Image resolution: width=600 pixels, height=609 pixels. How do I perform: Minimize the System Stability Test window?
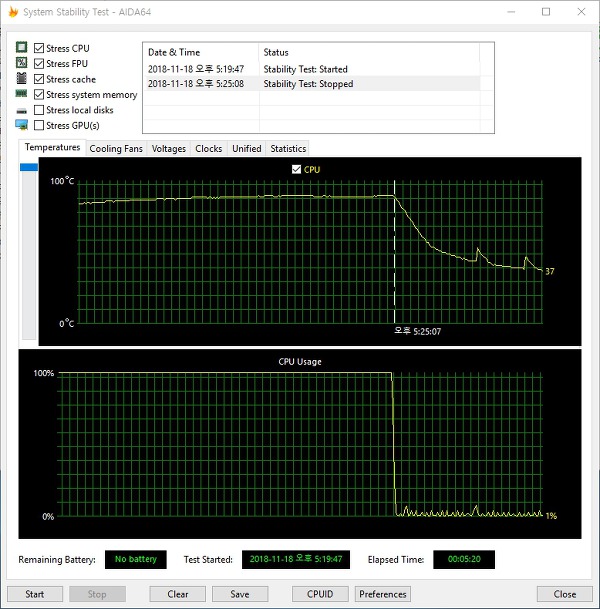(511, 12)
